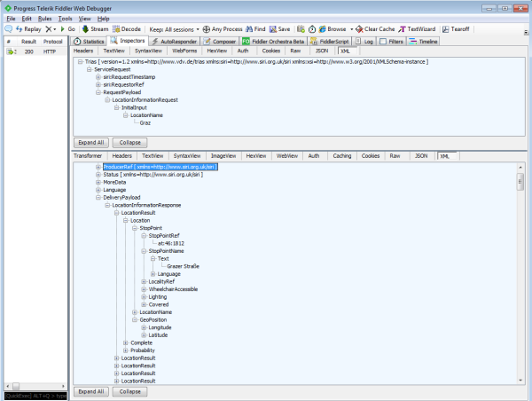Click the camera screenshot icon
This screenshot has height=401, width=532.
[x=301, y=29]
